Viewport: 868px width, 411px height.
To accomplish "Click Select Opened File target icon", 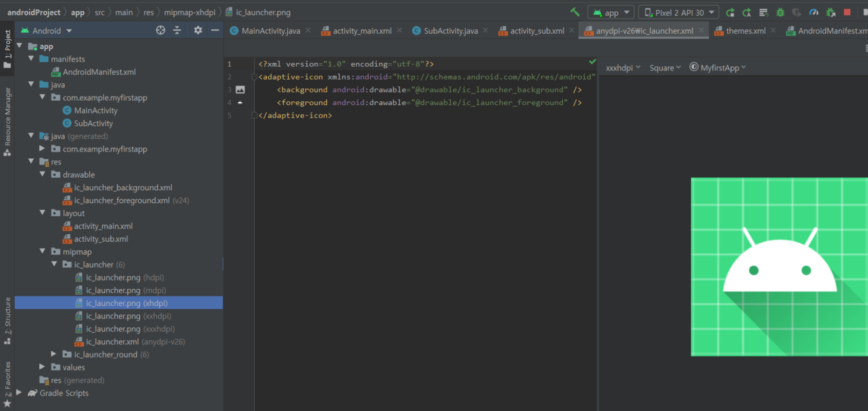I will 160,30.
